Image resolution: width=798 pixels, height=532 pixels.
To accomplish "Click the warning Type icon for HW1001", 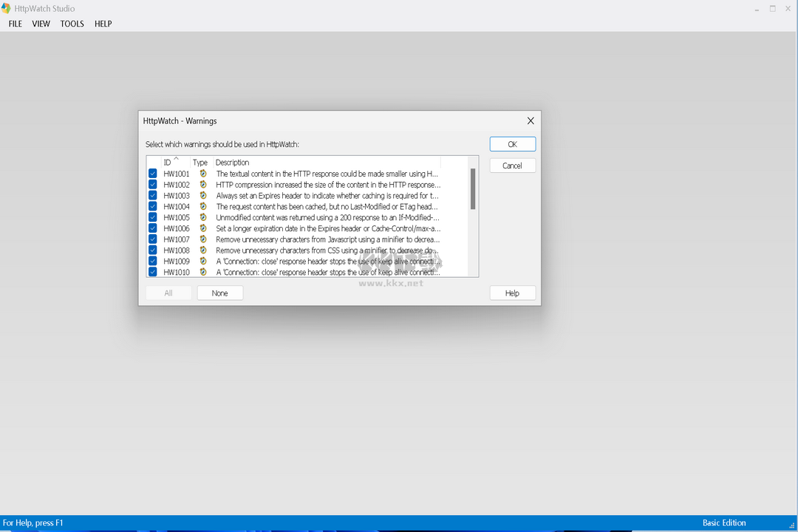I will pos(202,174).
